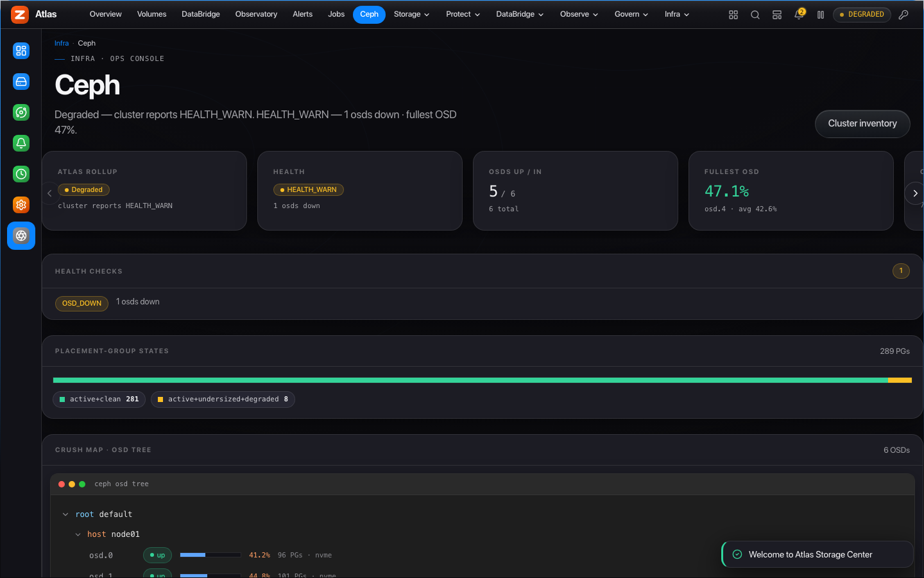The image size is (924, 578).
Task: Open the orange gear settings sidebar icon
Action: [x=21, y=205]
